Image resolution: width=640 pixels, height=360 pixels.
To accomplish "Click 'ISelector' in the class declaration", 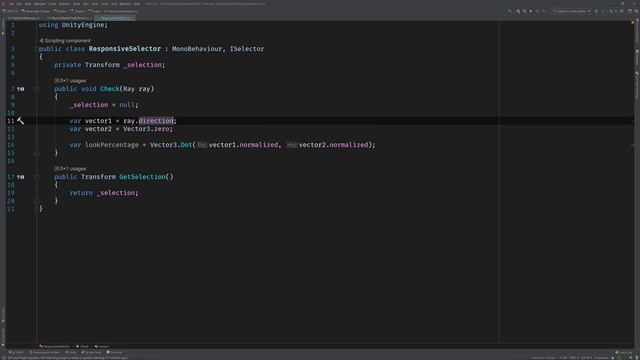I will pos(247,49).
